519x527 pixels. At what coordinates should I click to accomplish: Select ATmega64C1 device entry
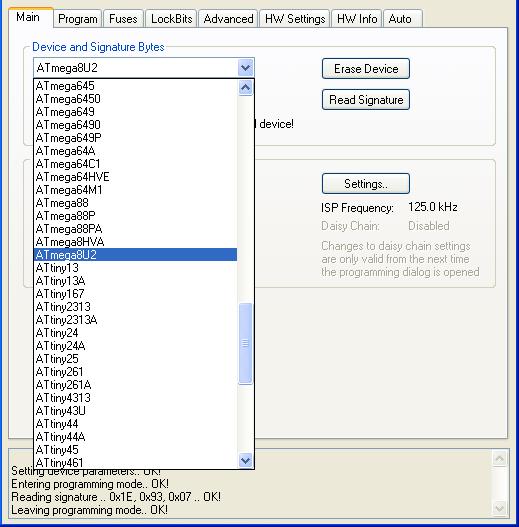tap(135, 164)
